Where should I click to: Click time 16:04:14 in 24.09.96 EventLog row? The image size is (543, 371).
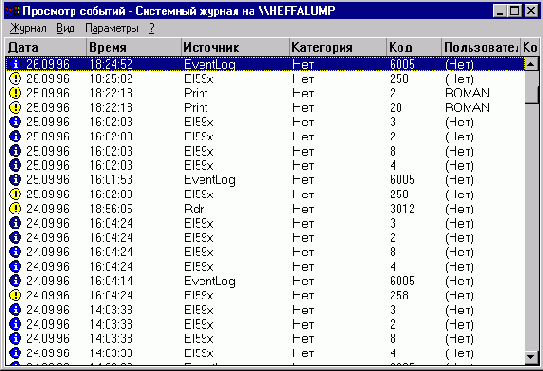(x=111, y=281)
